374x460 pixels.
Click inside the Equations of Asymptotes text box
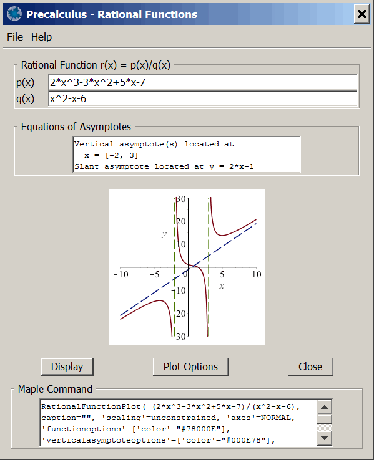point(187,154)
